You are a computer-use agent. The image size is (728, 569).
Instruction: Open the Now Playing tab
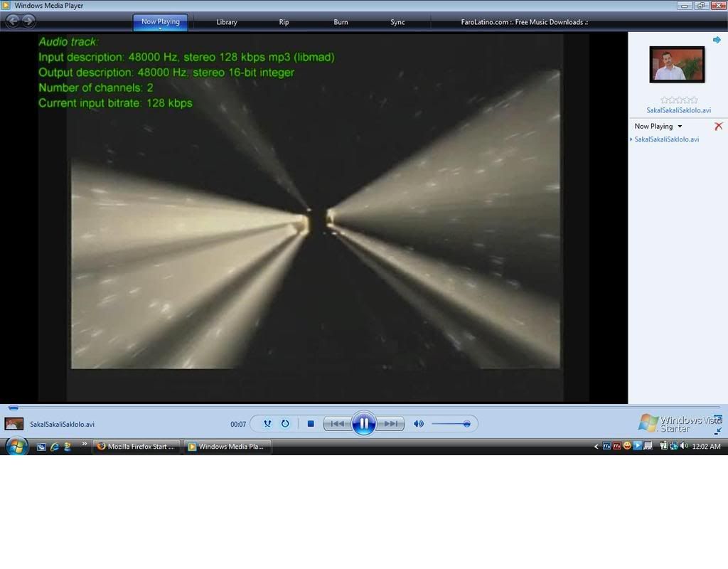tap(160, 21)
